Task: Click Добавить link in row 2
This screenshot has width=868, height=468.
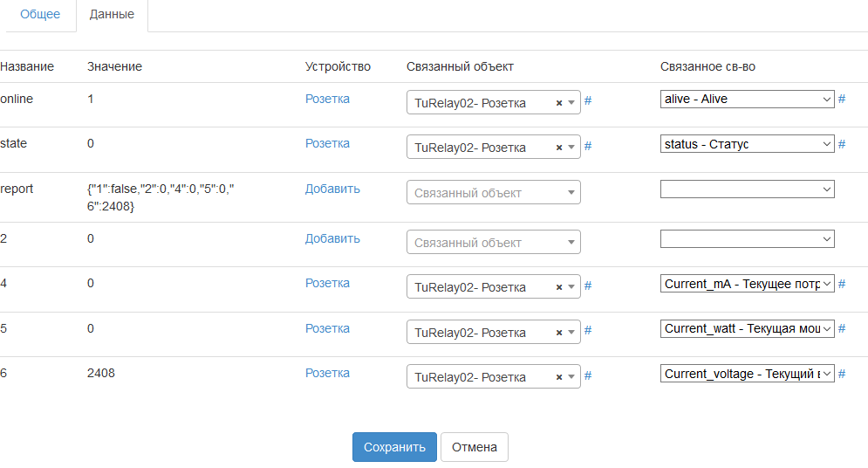Action: point(332,238)
